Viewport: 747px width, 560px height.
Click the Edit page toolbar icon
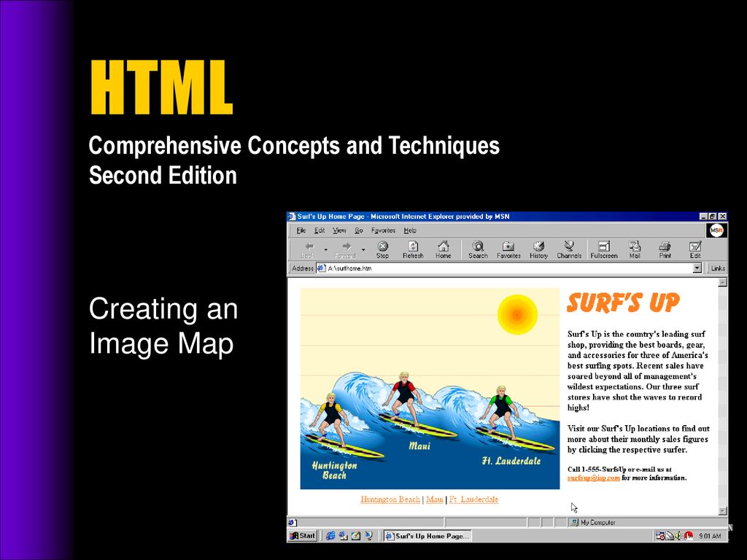point(695,249)
